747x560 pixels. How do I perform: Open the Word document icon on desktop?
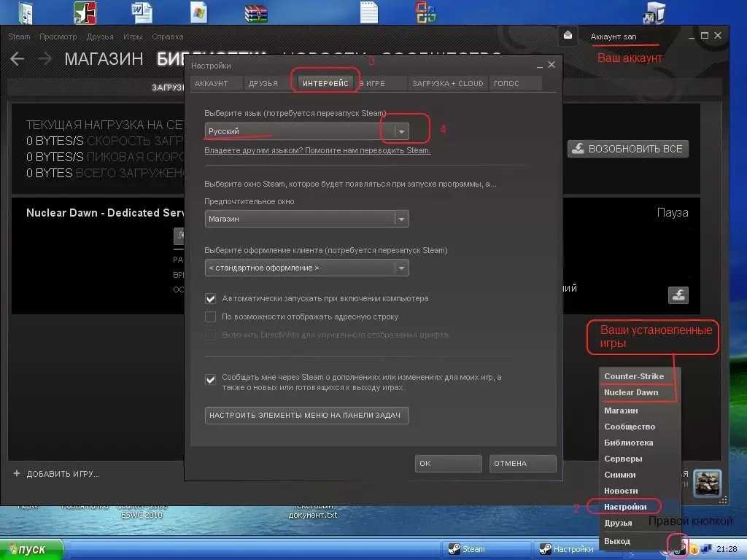click(142, 12)
